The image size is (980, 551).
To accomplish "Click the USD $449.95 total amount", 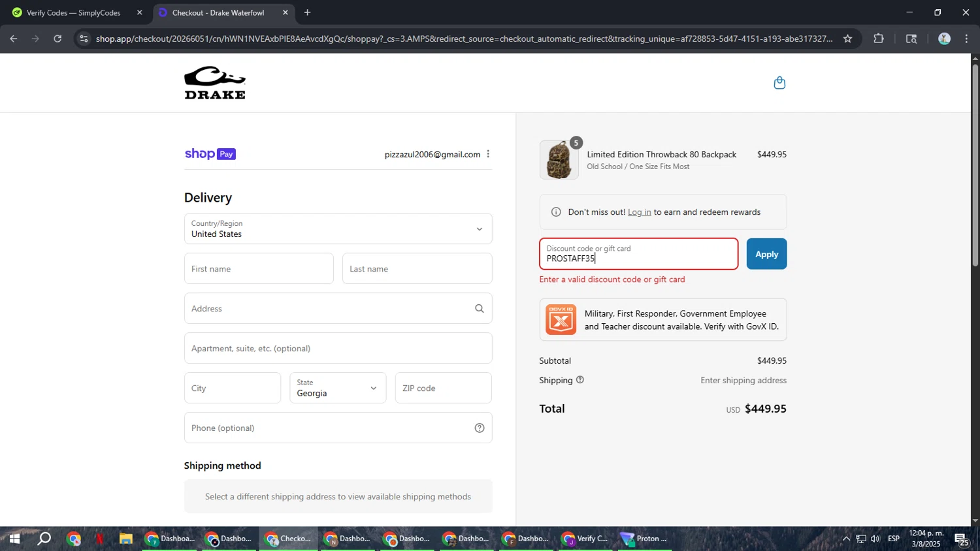I will [756, 409].
